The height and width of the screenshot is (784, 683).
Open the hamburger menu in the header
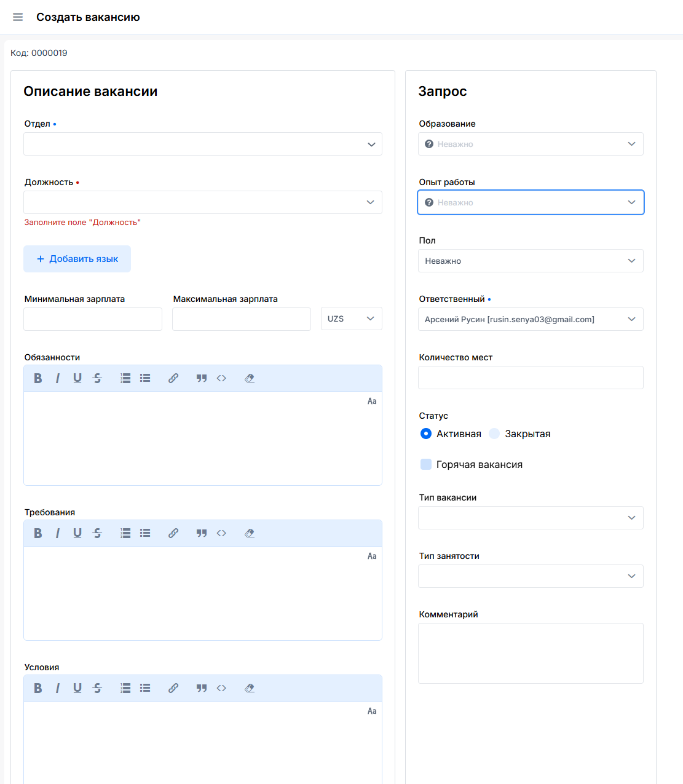pos(18,17)
